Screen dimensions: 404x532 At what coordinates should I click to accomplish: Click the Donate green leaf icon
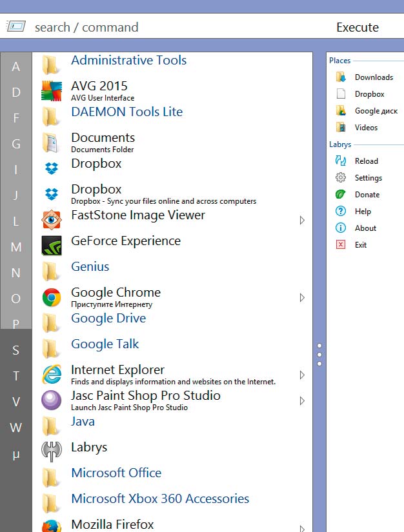[x=341, y=194]
